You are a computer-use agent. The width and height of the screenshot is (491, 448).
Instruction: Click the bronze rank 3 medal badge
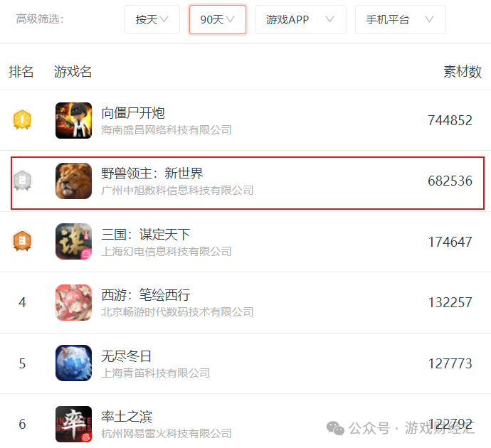point(22,240)
